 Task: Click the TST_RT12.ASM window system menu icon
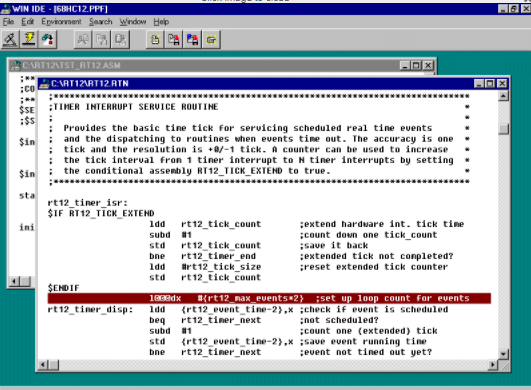point(16,65)
